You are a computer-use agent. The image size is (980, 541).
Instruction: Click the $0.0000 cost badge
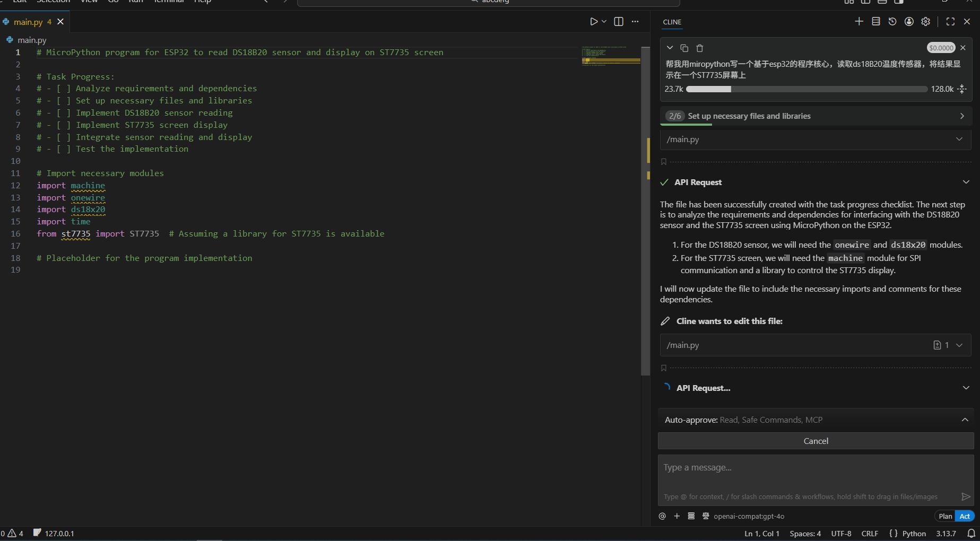pyautogui.click(x=941, y=48)
